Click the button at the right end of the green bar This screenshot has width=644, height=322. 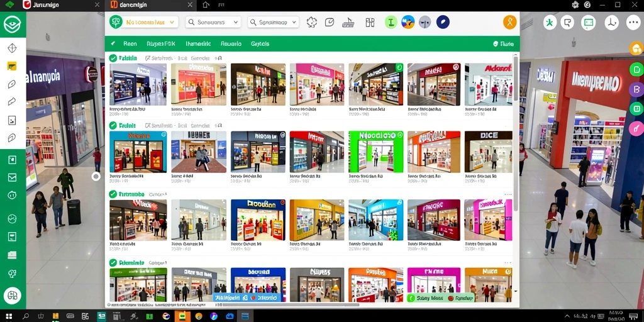pos(504,43)
